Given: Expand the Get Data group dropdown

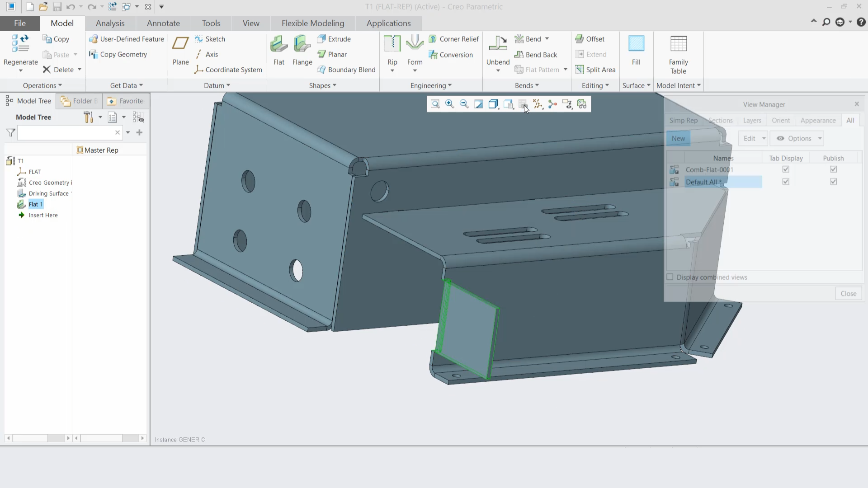Looking at the screenshot, I should point(127,85).
